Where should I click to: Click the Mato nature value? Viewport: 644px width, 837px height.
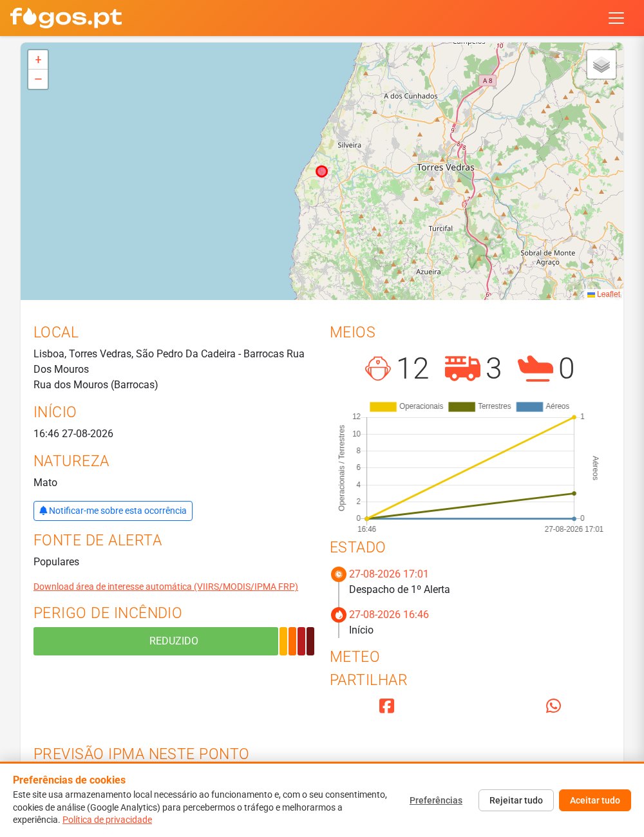click(x=45, y=483)
